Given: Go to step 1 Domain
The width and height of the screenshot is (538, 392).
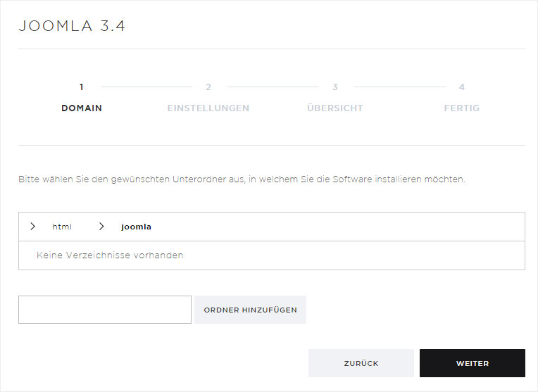Looking at the screenshot, I should (82, 108).
